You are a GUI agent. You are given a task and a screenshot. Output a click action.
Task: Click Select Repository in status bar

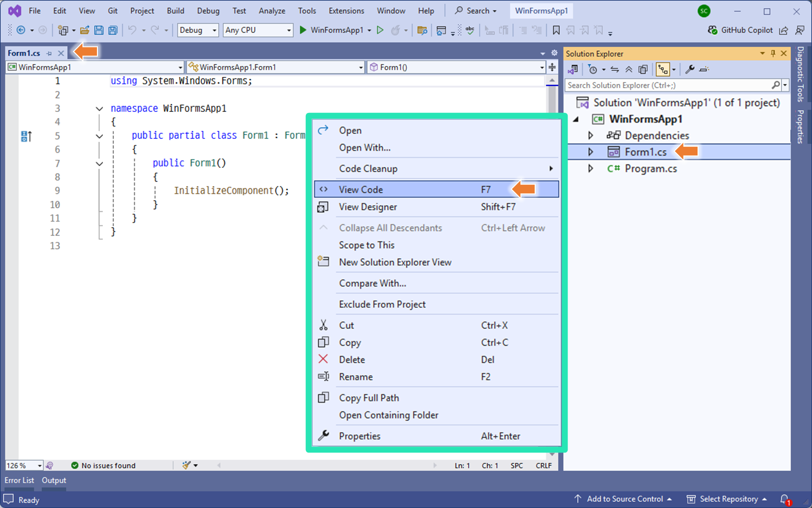(x=727, y=499)
